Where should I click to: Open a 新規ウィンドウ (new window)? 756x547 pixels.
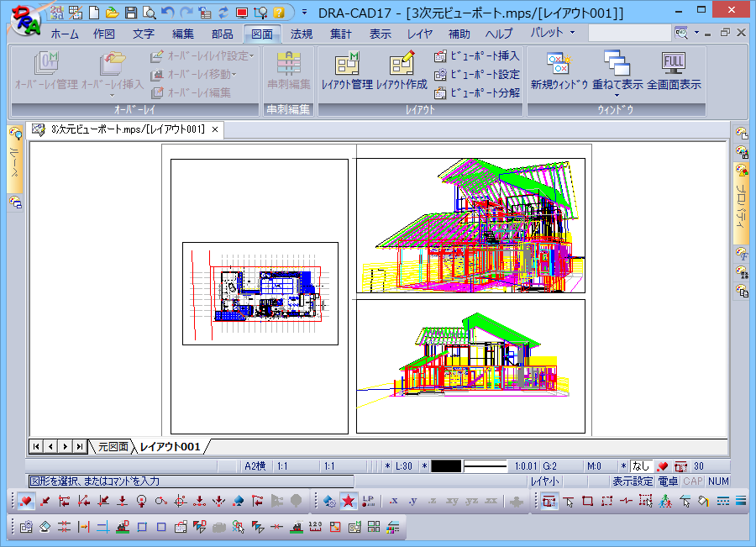click(559, 71)
